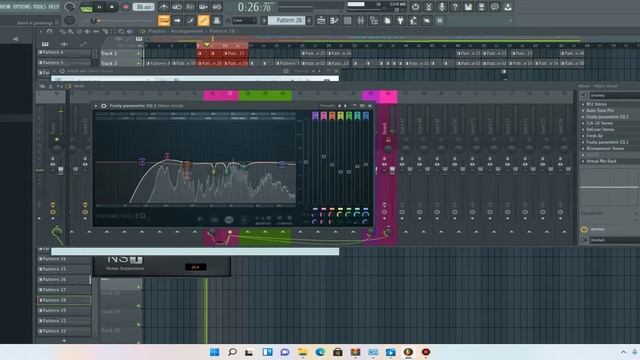Image resolution: width=640 pixels, height=360 pixels.
Task: Click arrow right of Pattern 28 selector
Action: [309, 20]
